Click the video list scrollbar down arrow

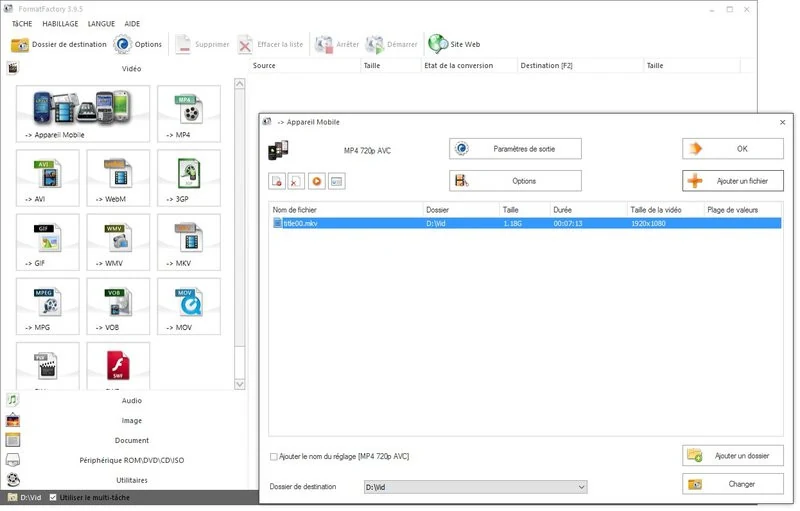pyautogui.click(x=239, y=385)
